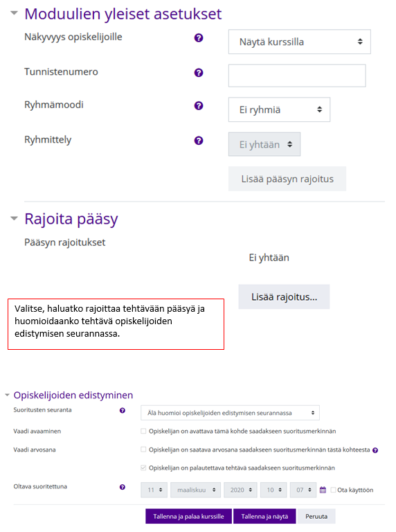The height and width of the screenshot is (532, 396).
Task: Open help for Suoritusten seuranta
Action: coord(123,411)
